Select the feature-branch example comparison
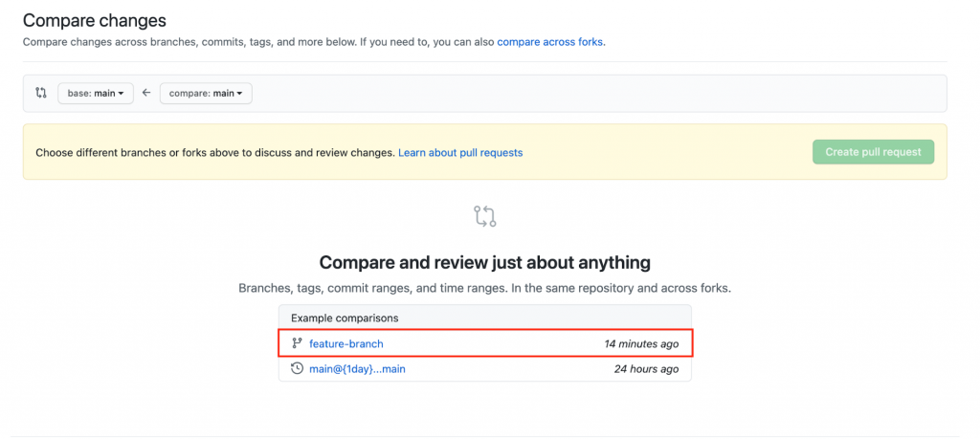The height and width of the screenshot is (439, 980). [345, 343]
